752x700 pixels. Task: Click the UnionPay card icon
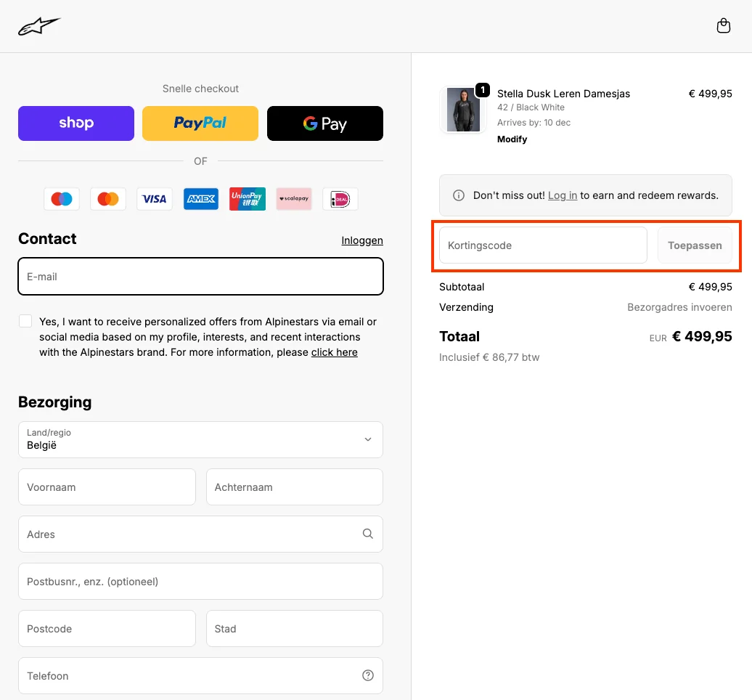click(248, 199)
